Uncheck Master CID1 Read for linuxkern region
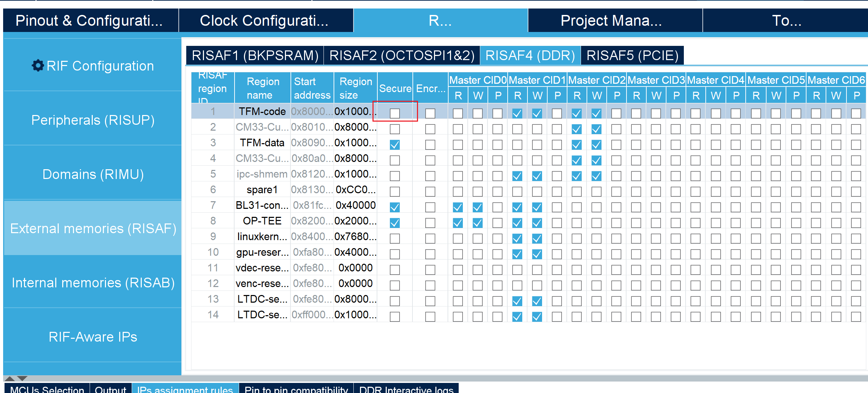Image resolution: width=868 pixels, height=393 pixels. click(517, 238)
